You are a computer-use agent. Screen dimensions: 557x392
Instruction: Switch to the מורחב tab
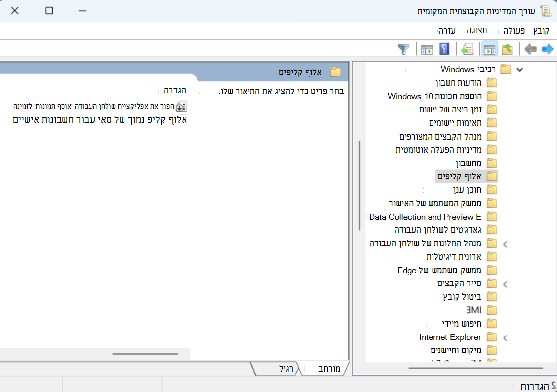[329, 369]
